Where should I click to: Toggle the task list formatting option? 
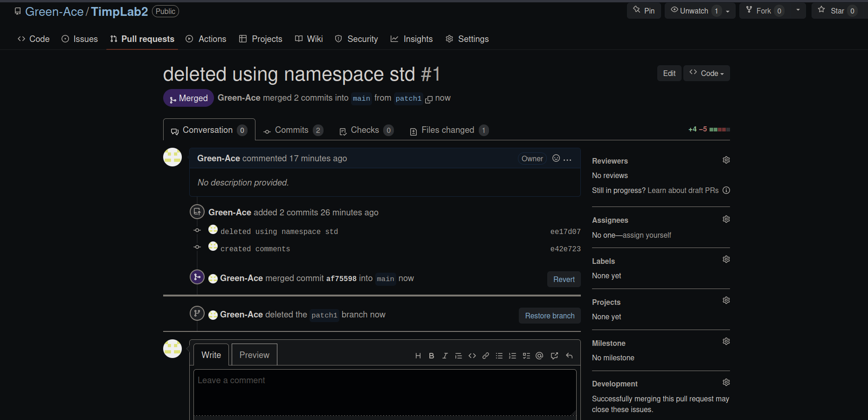point(526,355)
